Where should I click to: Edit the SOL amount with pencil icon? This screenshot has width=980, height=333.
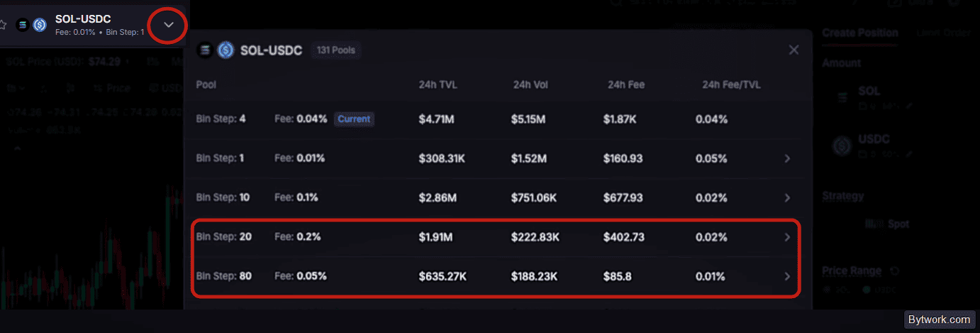(908, 106)
